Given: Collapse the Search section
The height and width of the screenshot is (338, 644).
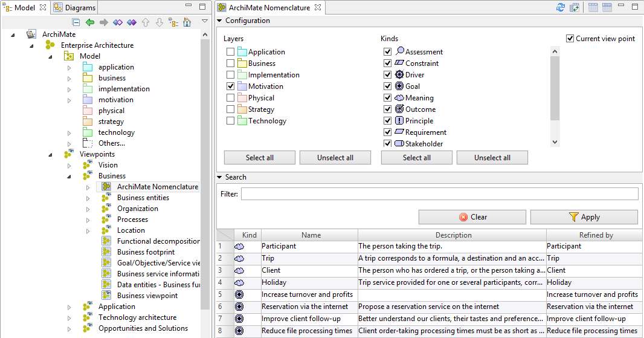Looking at the screenshot, I should [x=219, y=177].
